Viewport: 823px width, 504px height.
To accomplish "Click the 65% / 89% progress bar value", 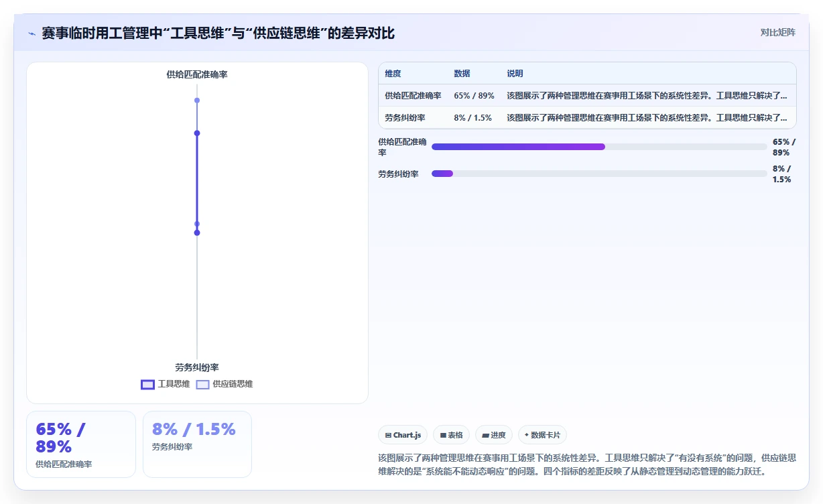I will click(784, 147).
